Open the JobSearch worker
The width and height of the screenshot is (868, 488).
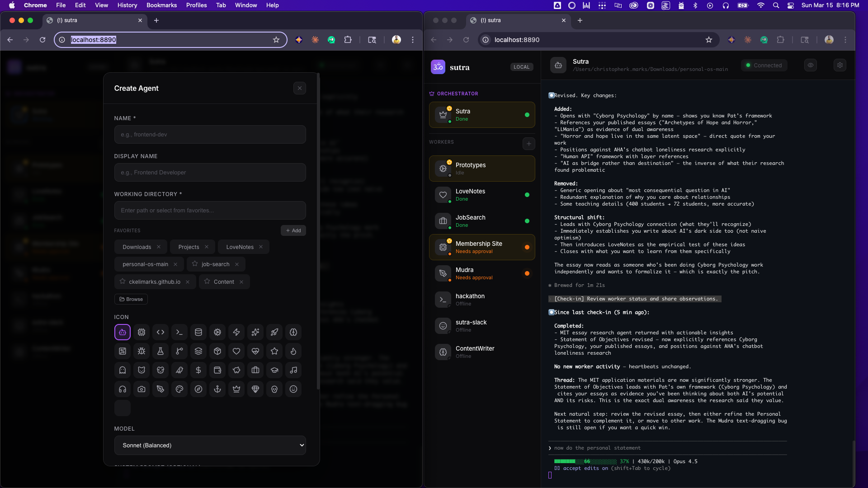pos(482,221)
